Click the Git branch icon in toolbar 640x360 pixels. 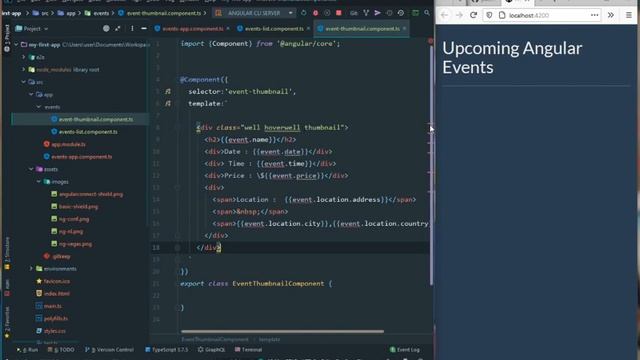(x=366, y=13)
